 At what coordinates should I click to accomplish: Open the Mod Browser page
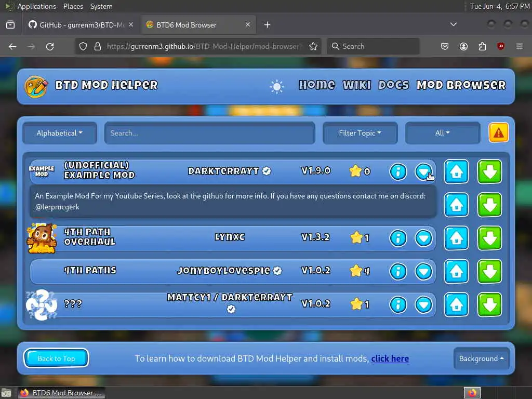click(x=461, y=85)
